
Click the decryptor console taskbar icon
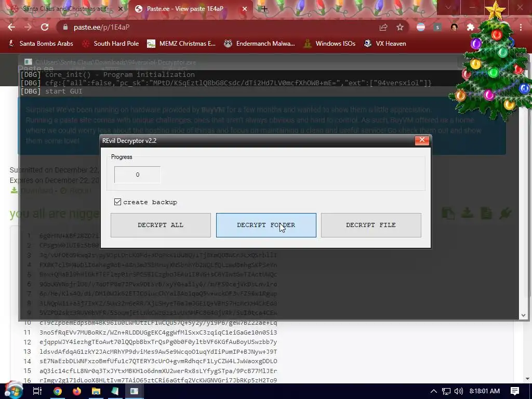tap(135, 391)
